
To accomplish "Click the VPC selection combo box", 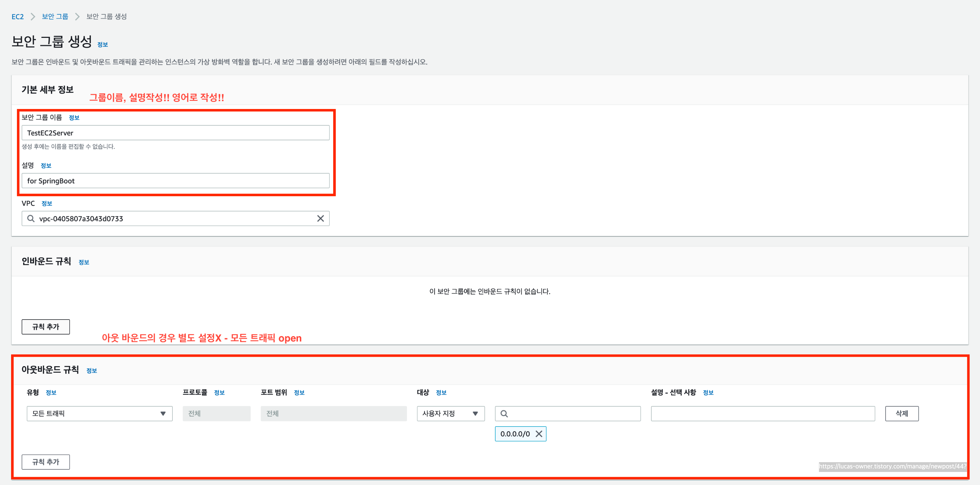I will click(x=175, y=219).
